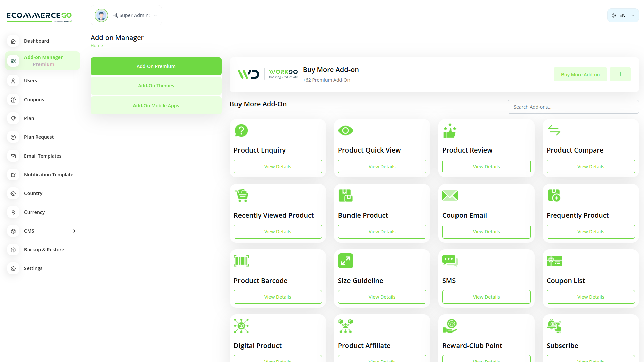Select the Recently Viewed Product cart icon
This screenshot has height=362, width=644.
[241, 195]
